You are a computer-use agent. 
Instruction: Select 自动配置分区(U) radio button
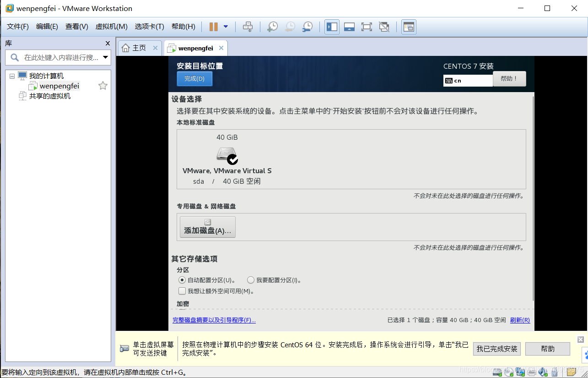(182, 280)
